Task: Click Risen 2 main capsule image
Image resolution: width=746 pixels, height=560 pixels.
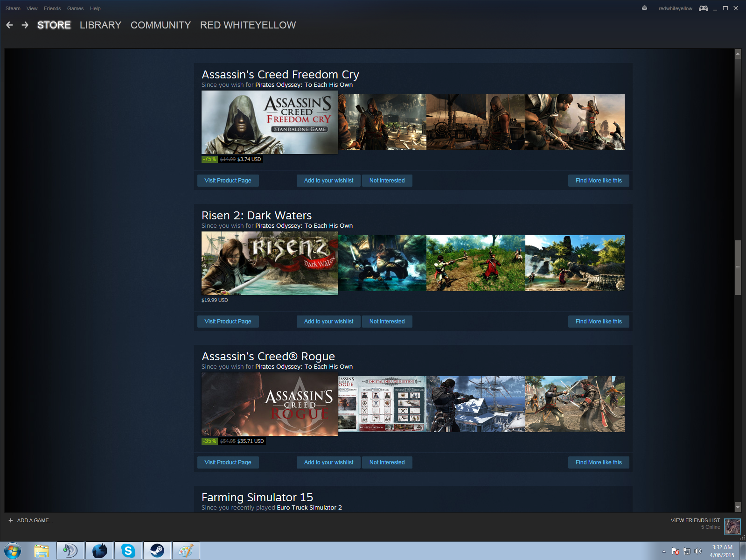Action: (269, 263)
